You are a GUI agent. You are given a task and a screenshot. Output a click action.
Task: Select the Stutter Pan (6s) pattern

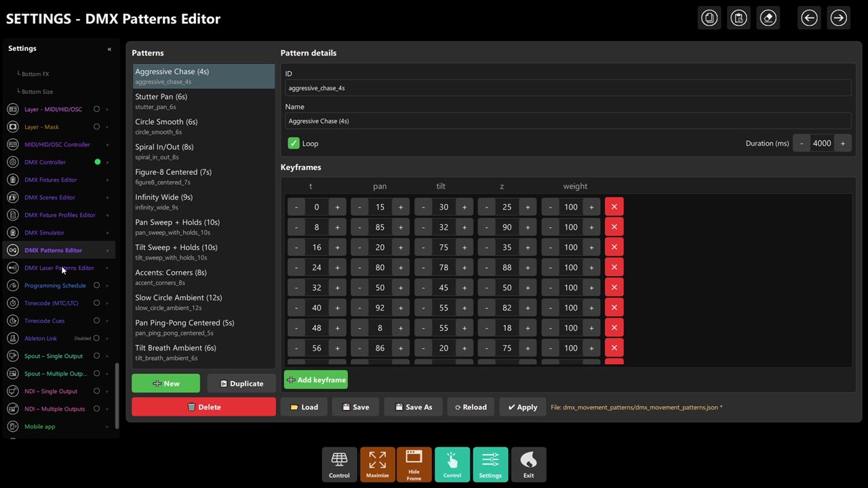pyautogui.click(x=203, y=101)
